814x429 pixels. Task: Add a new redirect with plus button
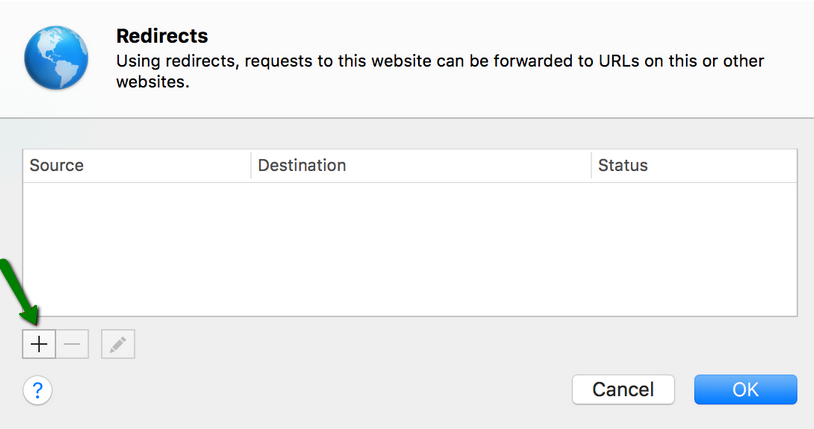point(39,344)
